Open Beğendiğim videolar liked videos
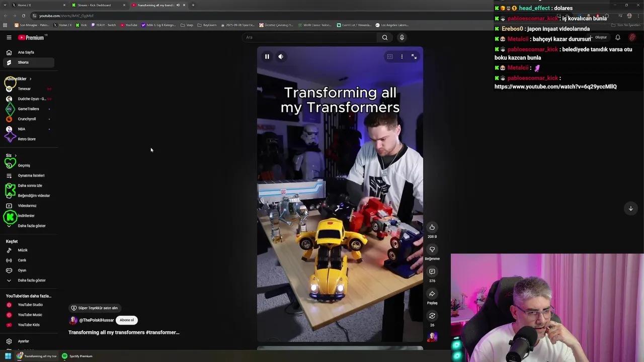Screen dimensions: 644x362 (x=28, y=196)
